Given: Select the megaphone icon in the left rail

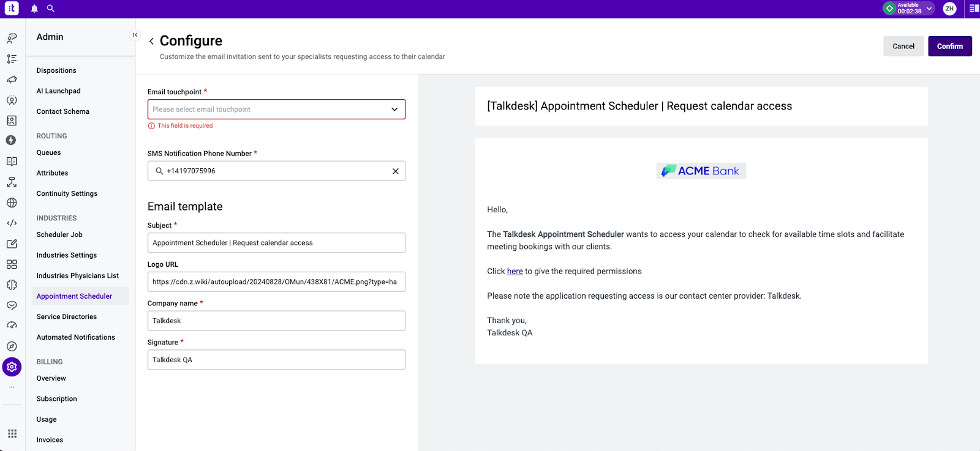Looking at the screenshot, I should [12, 80].
